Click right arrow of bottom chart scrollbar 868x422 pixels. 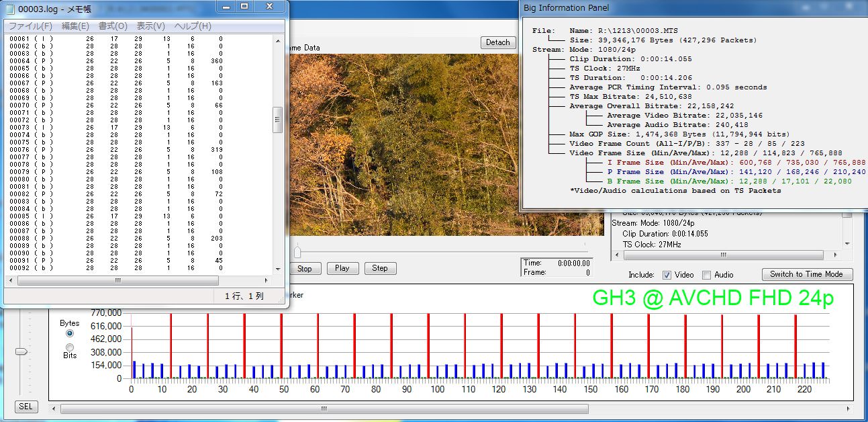click(x=849, y=409)
